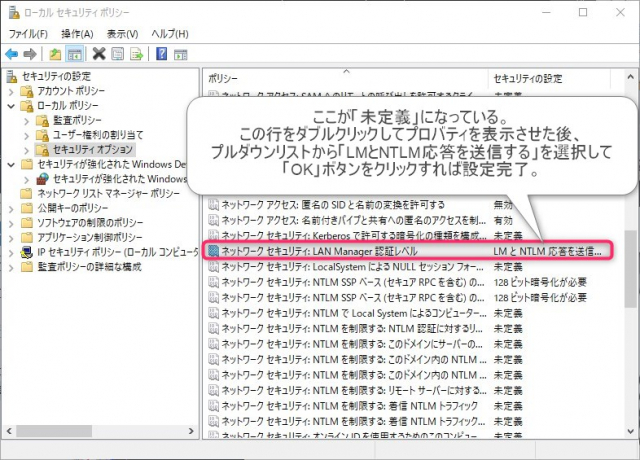
Task: Click the アカウント ポリシー folder icon
Action: click(27, 91)
